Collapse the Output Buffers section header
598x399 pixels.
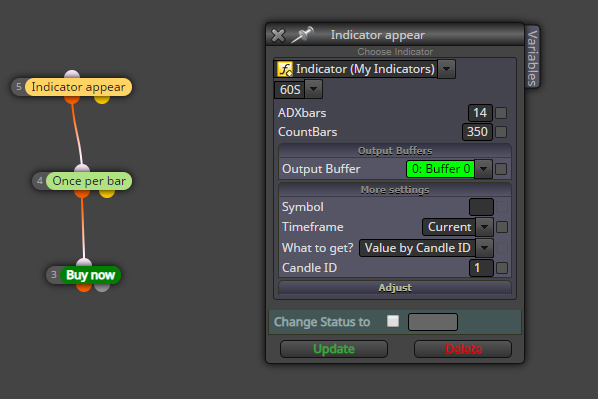(x=395, y=151)
